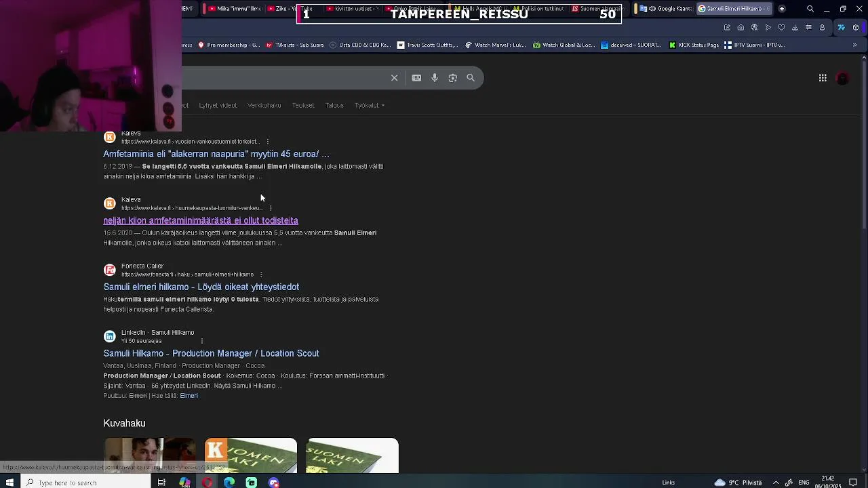Open Samuli elmeri hilkamo Fonecta result
Screen dimensions: 868x488
(201, 287)
